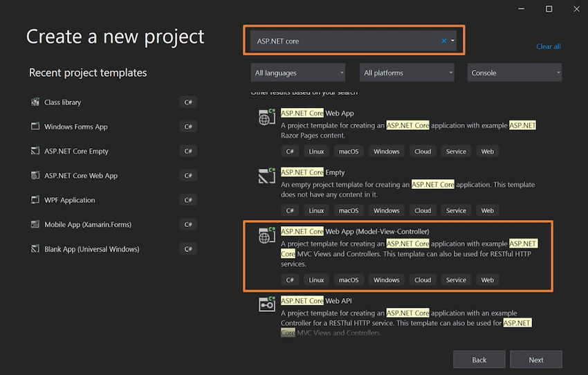The width and height of the screenshot is (588, 375).
Task: Click the macOS tag under Model-View-Controller template
Action: (349, 280)
